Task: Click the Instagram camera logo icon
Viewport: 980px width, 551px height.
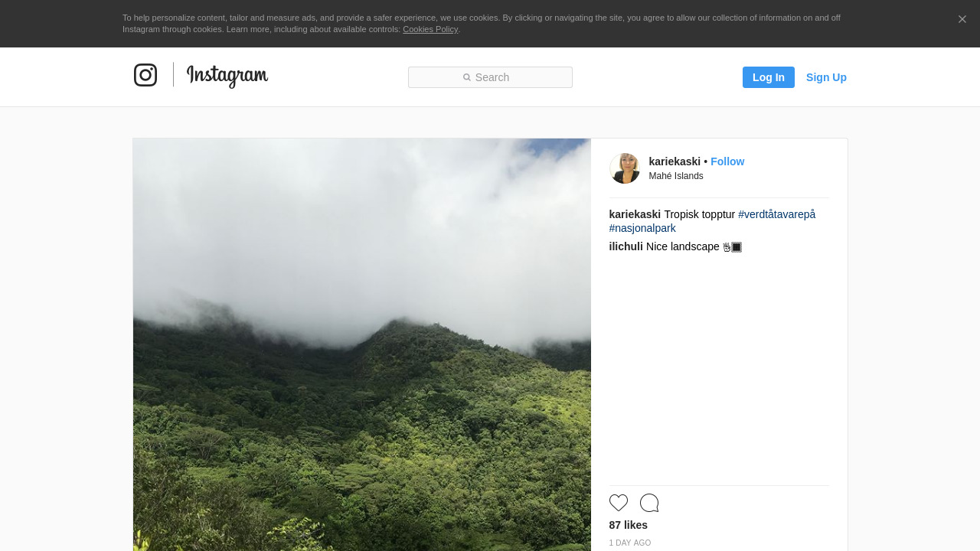Action: (145, 75)
